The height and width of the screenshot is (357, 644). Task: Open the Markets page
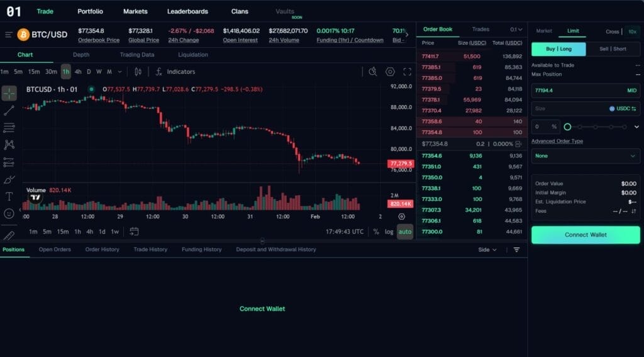pos(135,11)
